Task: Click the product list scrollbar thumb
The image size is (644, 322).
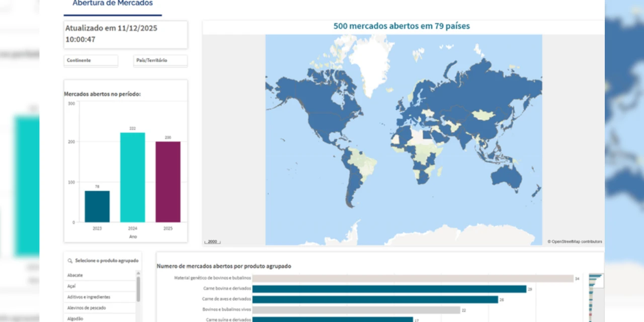Action: (x=138, y=288)
